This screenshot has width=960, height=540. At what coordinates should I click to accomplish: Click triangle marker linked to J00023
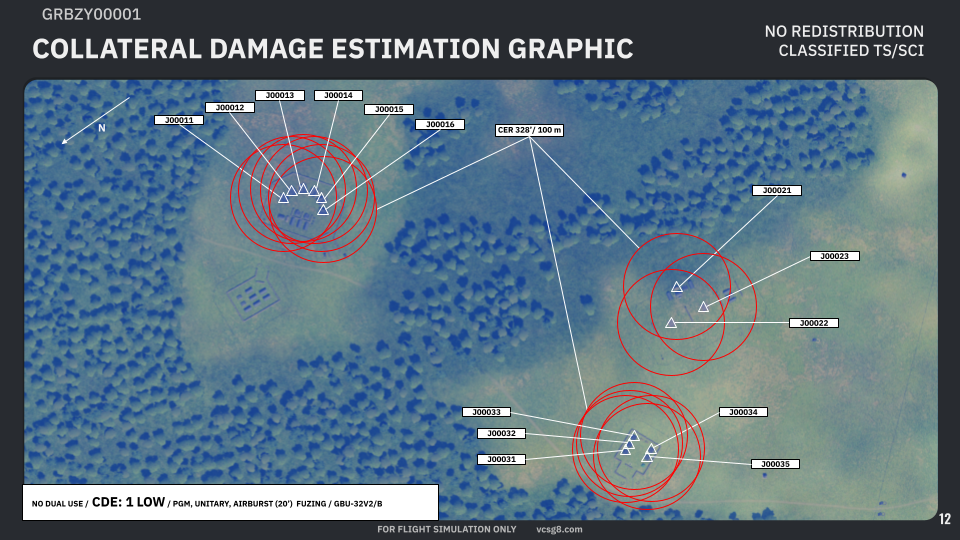click(x=703, y=307)
